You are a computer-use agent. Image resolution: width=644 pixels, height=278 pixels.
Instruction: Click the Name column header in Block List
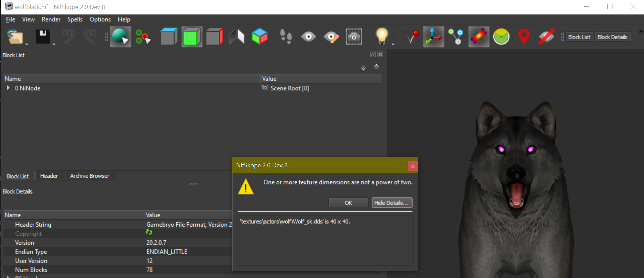point(132,78)
